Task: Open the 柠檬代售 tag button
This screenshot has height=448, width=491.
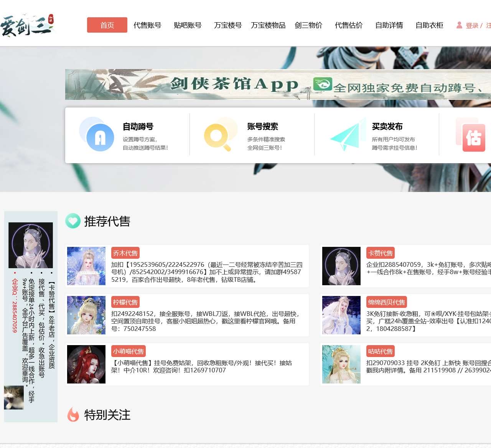Action: (x=125, y=302)
